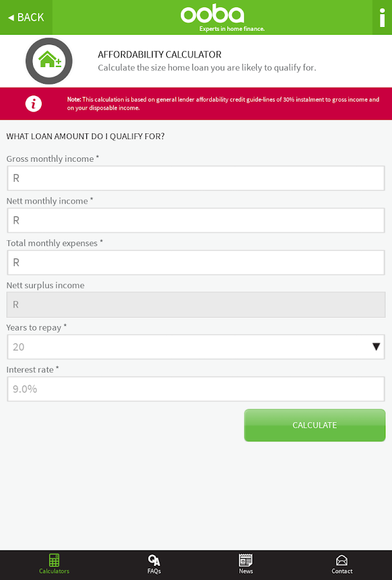
Task: Tap the ooba logo
Action: tap(212, 15)
